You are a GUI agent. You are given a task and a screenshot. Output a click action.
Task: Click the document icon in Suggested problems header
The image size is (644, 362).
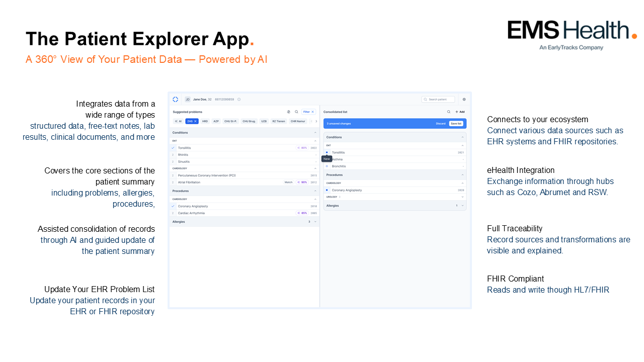[289, 112]
